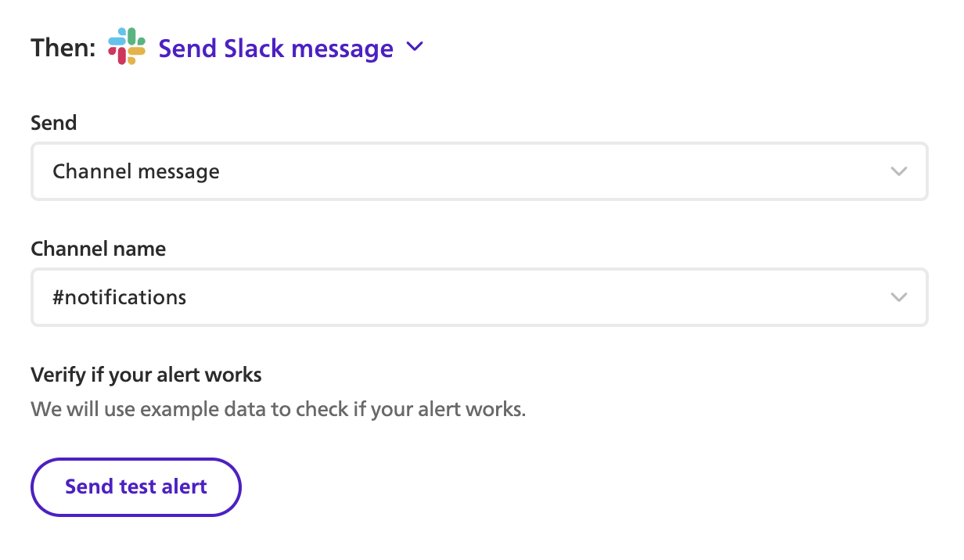
Task: Open the #notifications channel dropdown
Action: [479, 297]
